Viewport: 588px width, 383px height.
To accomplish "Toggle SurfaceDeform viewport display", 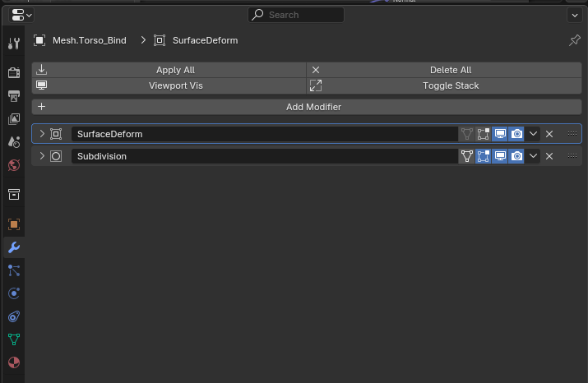I will click(x=500, y=134).
